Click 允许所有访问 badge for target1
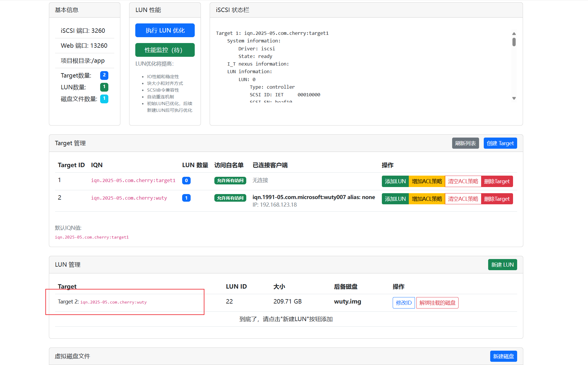Image resolution: width=588 pixels, height=365 pixels. click(230, 181)
